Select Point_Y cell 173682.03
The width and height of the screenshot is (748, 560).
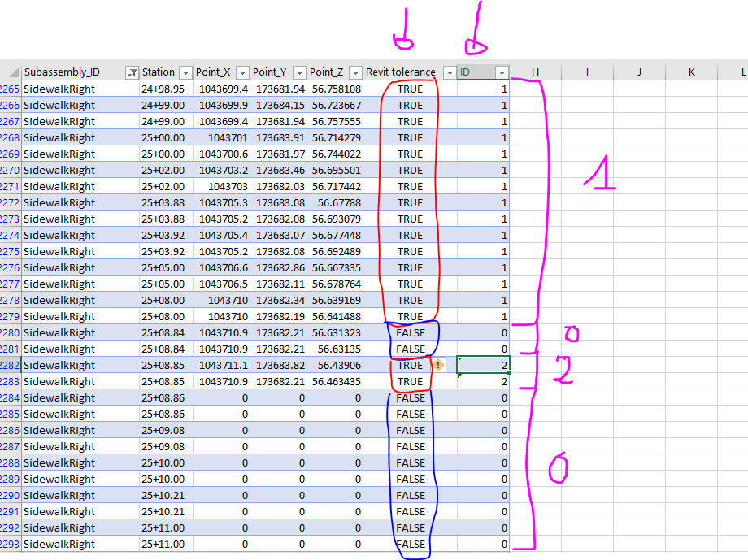[278, 186]
